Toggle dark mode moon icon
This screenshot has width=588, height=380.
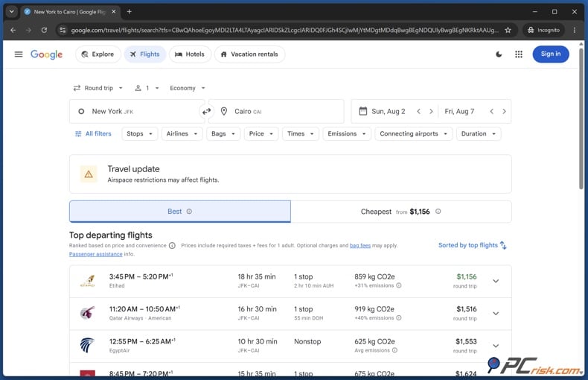499,54
